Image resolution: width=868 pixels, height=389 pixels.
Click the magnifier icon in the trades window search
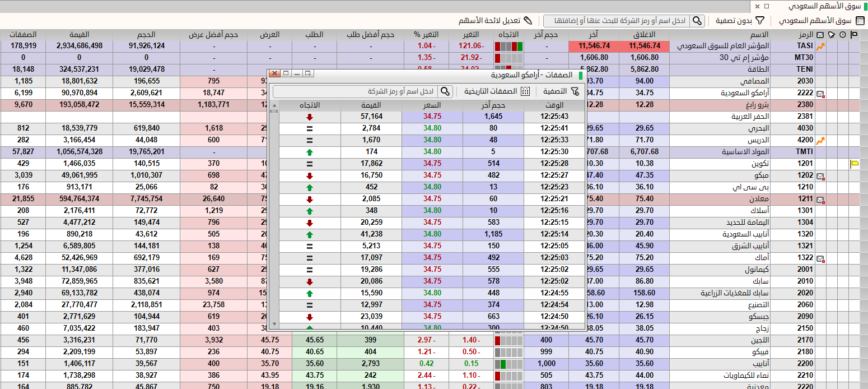pyautogui.click(x=445, y=91)
